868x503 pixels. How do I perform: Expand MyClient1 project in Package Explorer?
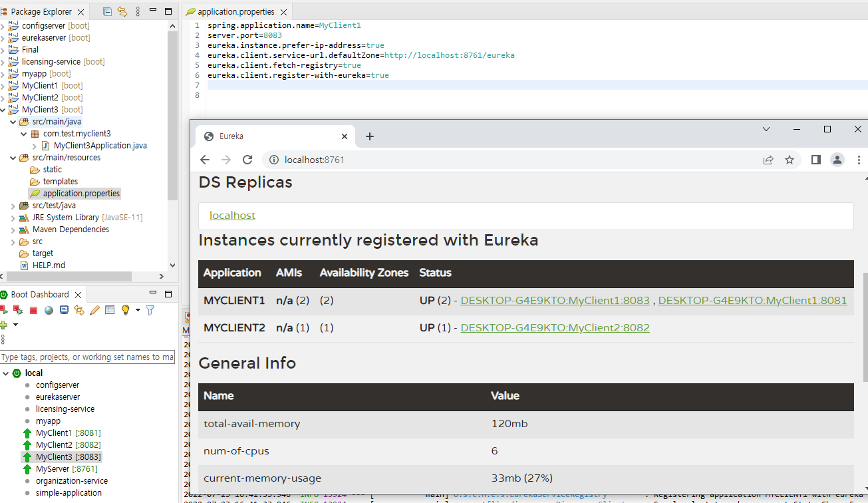point(3,86)
